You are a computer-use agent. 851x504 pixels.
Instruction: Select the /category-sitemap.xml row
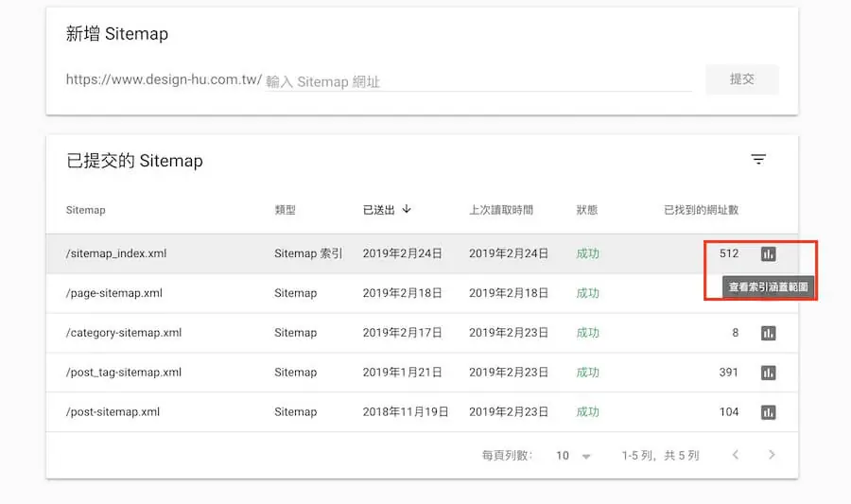pos(422,333)
